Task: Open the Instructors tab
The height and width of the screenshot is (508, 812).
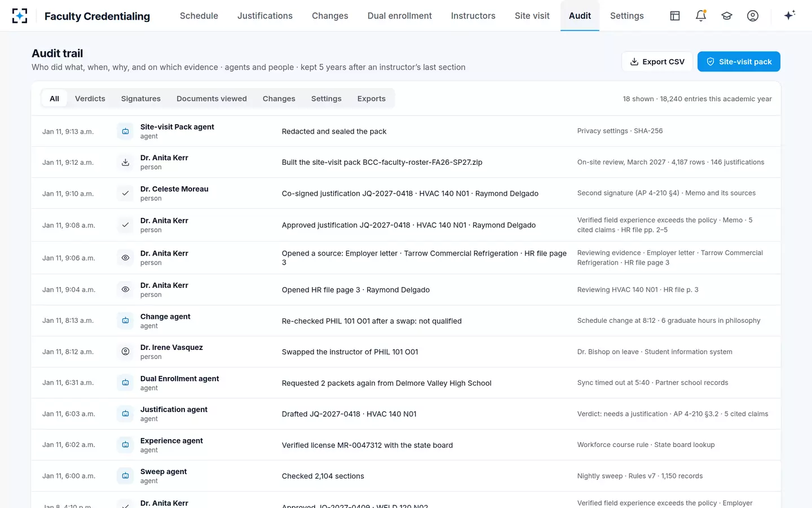Action: (473, 16)
